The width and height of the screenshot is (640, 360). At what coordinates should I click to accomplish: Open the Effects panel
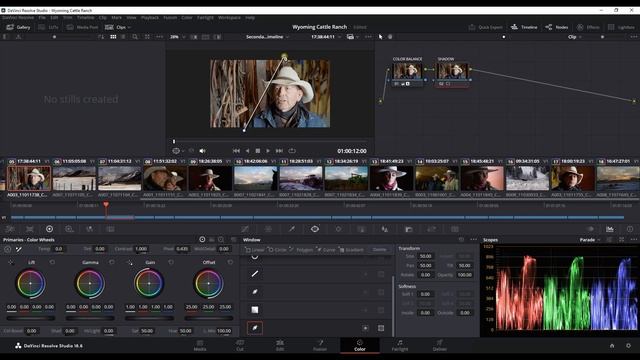(x=588, y=27)
